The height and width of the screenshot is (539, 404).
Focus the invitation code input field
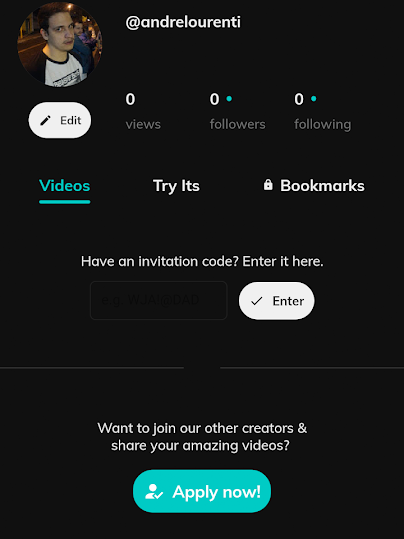159,300
